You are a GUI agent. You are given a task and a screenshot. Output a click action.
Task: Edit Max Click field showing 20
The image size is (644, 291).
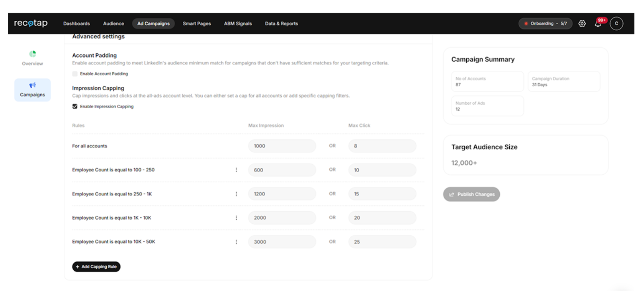tap(382, 218)
